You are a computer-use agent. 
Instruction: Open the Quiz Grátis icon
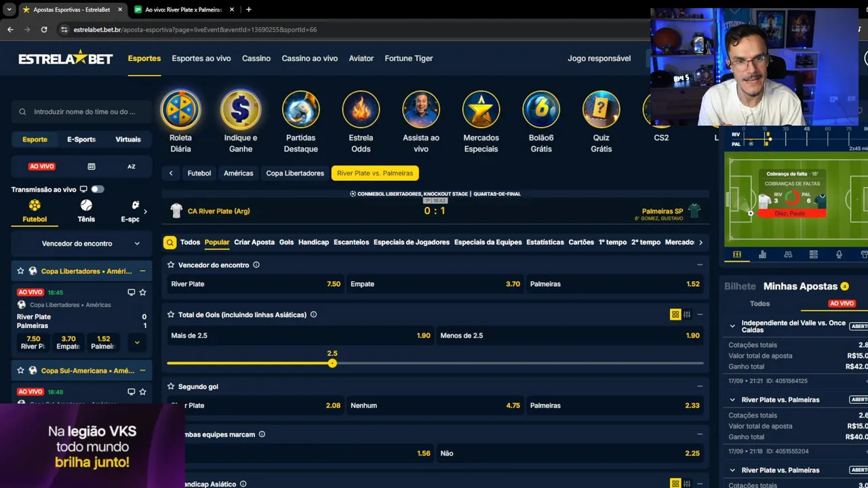tap(601, 110)
